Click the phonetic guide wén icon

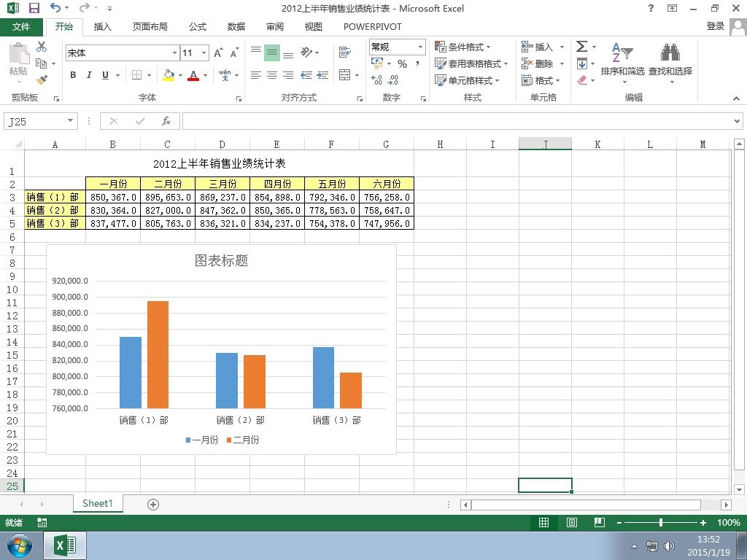(225, 75)
